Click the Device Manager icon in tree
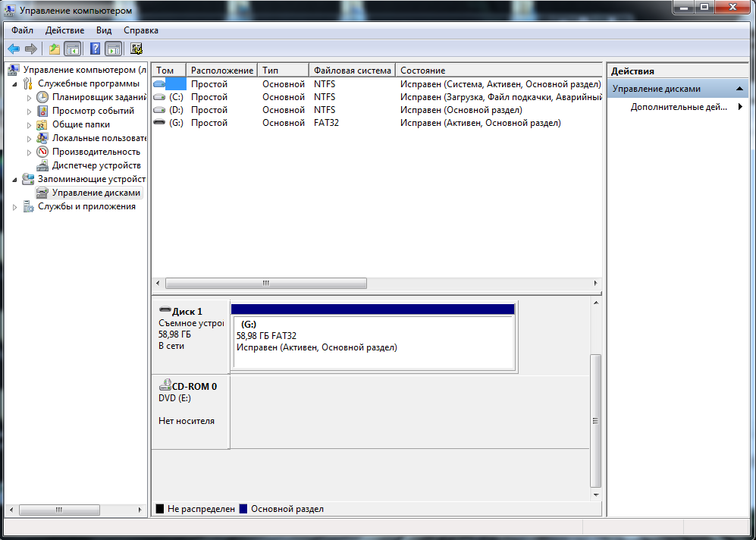Image resolution: width=756 pixels, height=540 pixels. point(42,165)
